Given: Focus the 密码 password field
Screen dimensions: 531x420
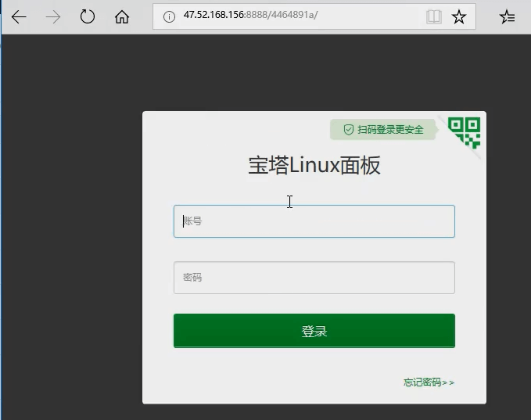Looking at the screenshot, I should tap(314, 278).
